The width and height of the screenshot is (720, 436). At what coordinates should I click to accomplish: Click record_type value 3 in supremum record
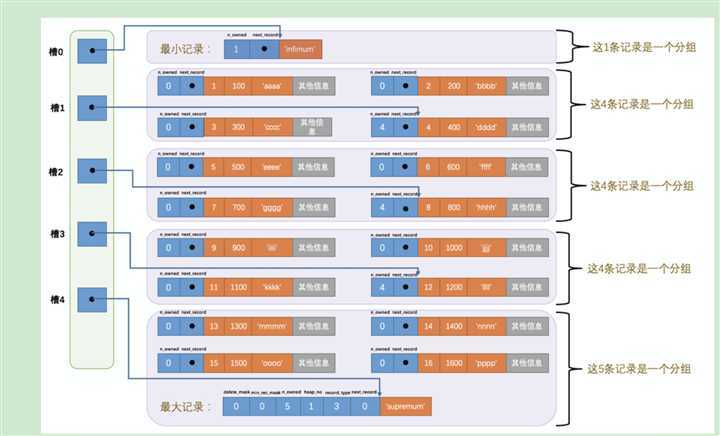click(337, 406)
